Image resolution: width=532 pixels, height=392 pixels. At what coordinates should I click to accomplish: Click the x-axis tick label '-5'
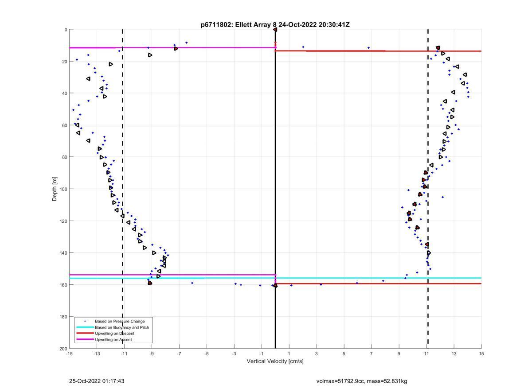[x=207, y=353]
